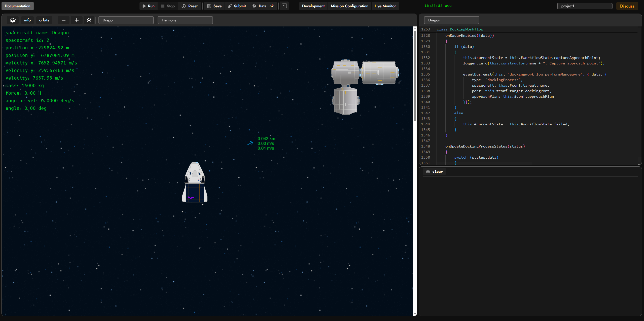Image resolution: width=644 pixels, height=321 pixels.
Task: Click the 'velocity: 7657.35 m/s' line
Action: (34, 78)
